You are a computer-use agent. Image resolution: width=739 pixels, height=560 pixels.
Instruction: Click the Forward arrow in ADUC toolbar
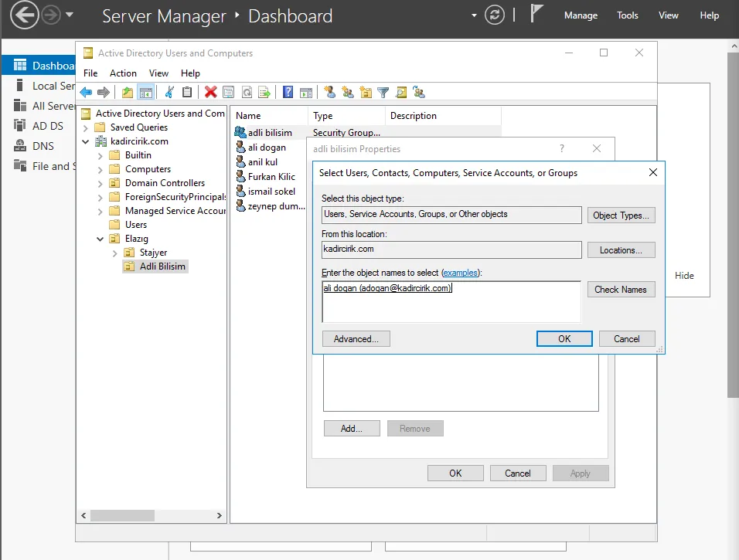point(104,93)
